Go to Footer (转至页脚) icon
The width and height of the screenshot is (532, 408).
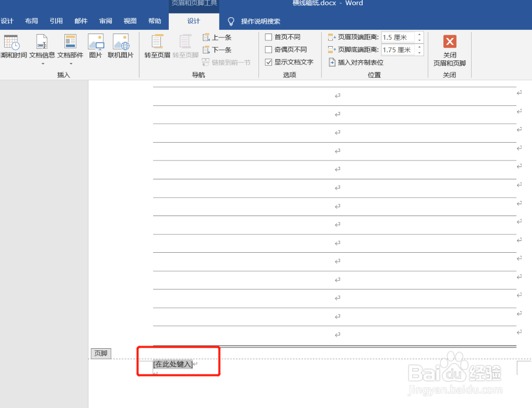tap(185, 42)
